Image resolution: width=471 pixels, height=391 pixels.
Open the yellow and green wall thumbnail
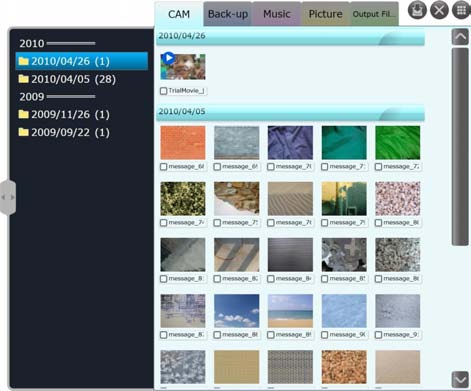click(344, 199)
